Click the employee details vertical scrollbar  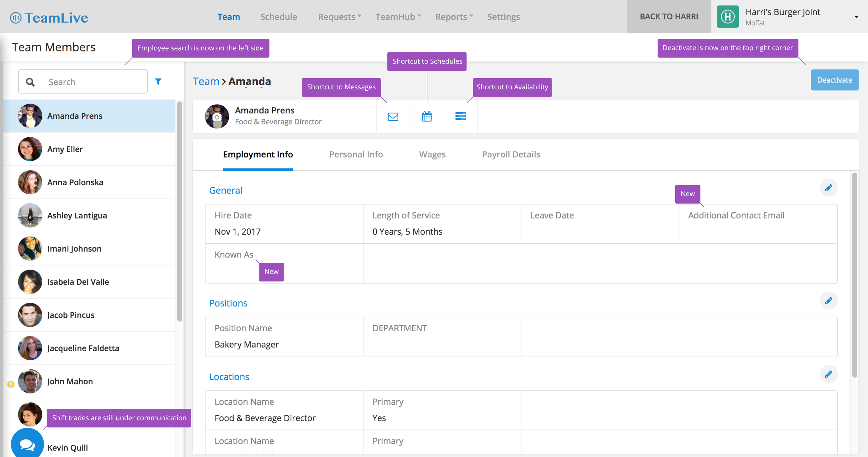(854, 275)
